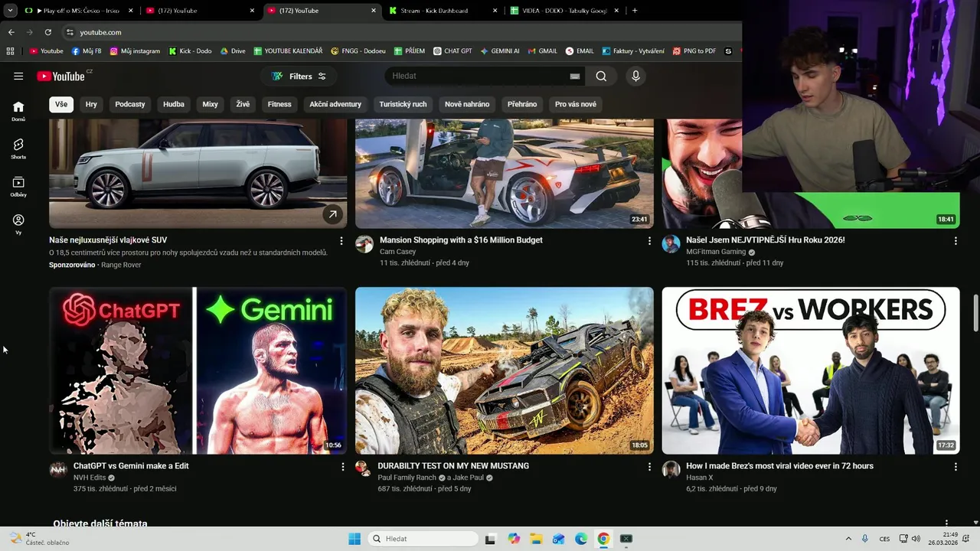980x551 pixels.
Task: Open options for DURABILTY TEST video
Action: click(649, 466)
